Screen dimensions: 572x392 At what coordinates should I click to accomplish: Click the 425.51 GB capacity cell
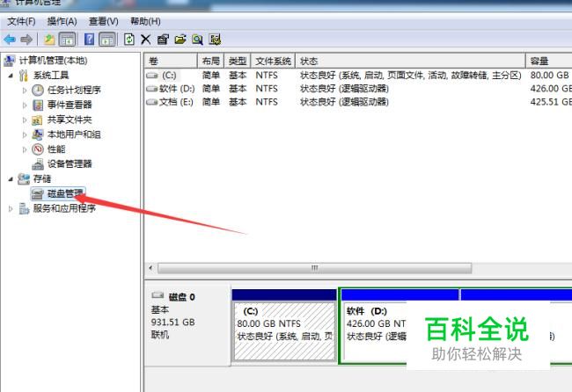click(551, 102)
